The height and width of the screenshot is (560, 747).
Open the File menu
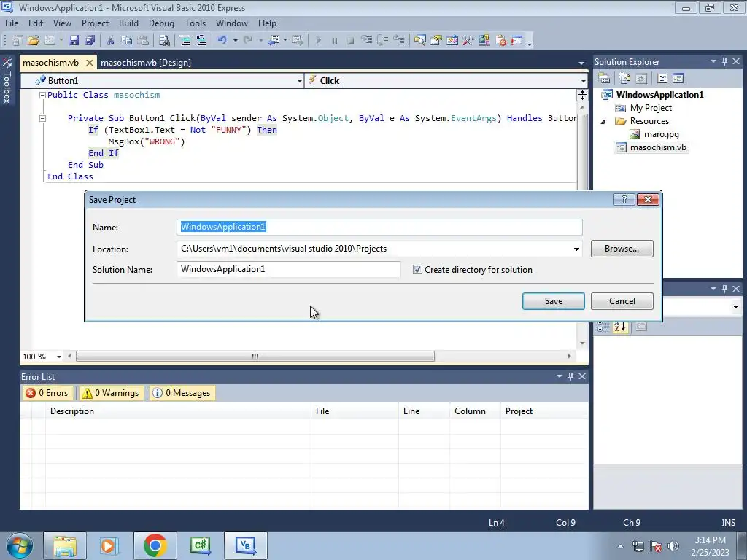coord(12,23)
